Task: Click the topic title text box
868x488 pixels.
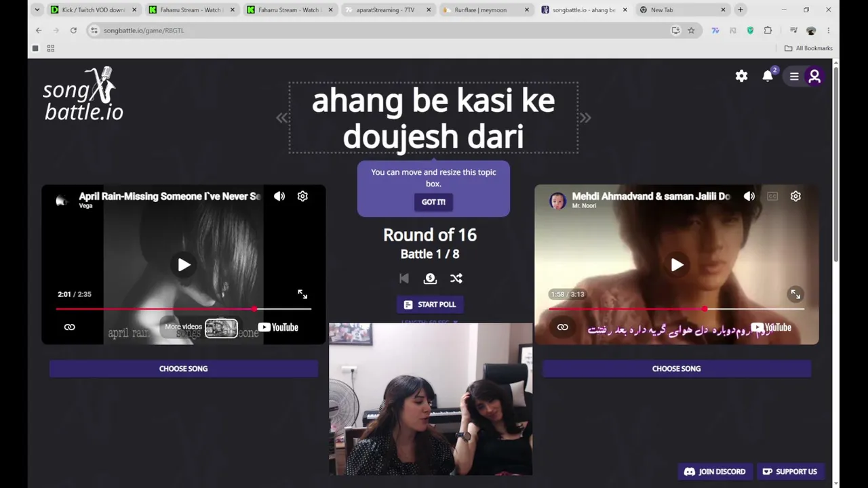Action: [x=433, y=118]
